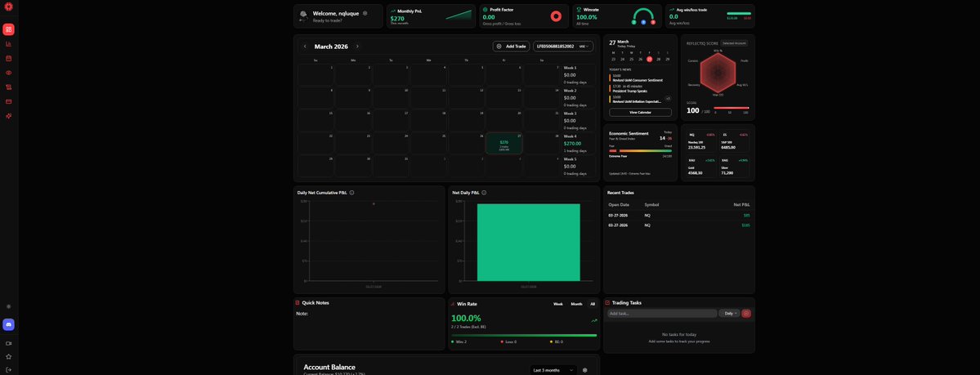The image size is (980, 375).
Task: Click the Profit Factor donut icon
Action: pos(556,16)
